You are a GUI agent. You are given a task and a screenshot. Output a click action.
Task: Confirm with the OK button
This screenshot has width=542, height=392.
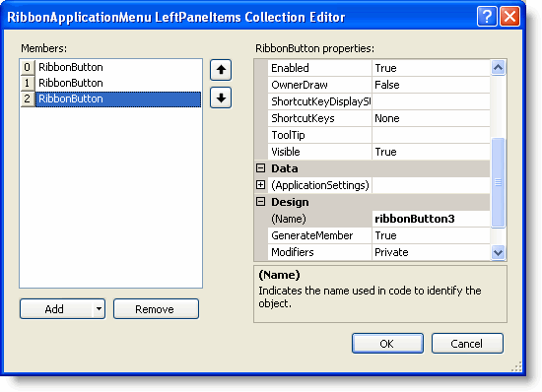point(387,344)
